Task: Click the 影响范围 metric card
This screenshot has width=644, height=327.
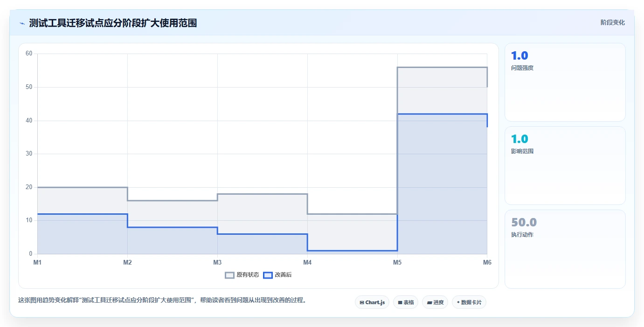Action: click(x=565, y=166)
